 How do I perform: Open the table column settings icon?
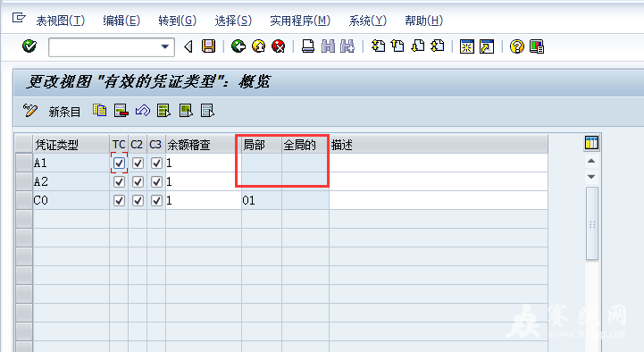(591, 143)
